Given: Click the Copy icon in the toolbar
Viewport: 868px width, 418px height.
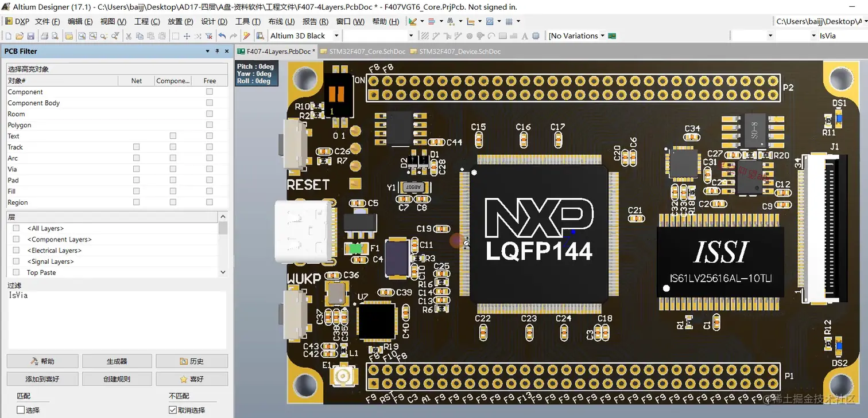Looking at the screenshot, I should (140, 36).
